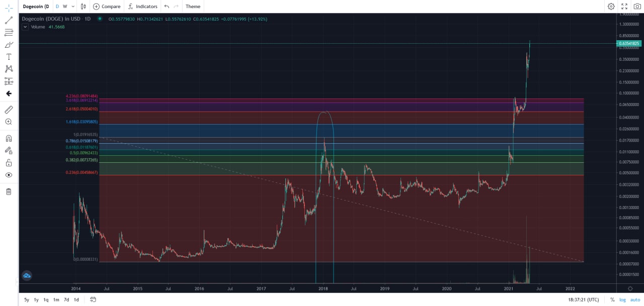The height and width of the screenshot is (306, 644).
Task: Activate the ruler measure tool
Action: pyautogui.click(x=9, y=110)
